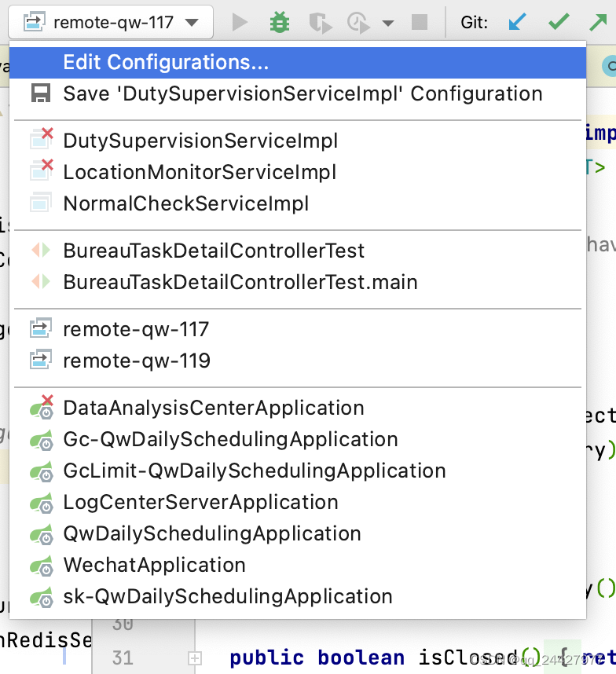Save 'DutySupervisionServiceImpl' Configuration
Image resolution: width=616 pixels, height=674 pixels.
pos(302,94)
